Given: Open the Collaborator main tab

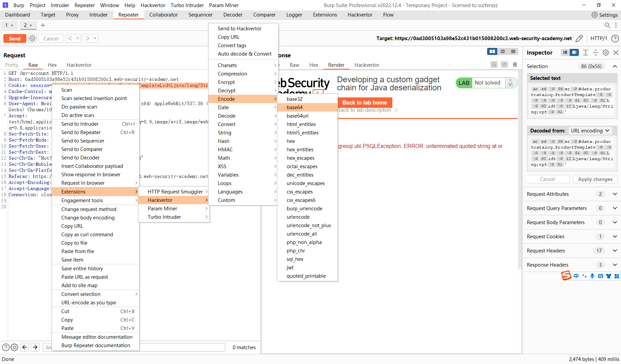Looking at the screenshot, I should [163, 15].
